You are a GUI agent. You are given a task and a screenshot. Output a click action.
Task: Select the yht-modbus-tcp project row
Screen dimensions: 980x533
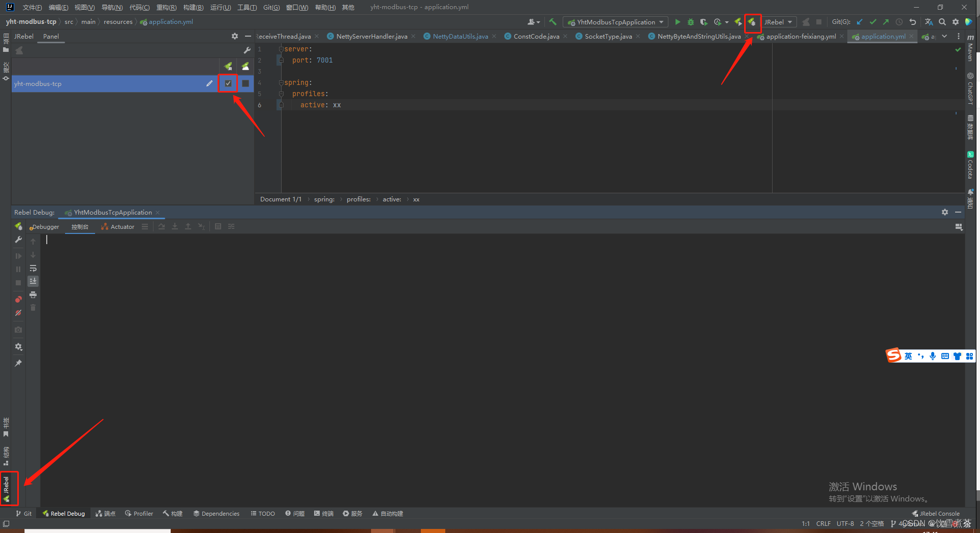[133, 83]
